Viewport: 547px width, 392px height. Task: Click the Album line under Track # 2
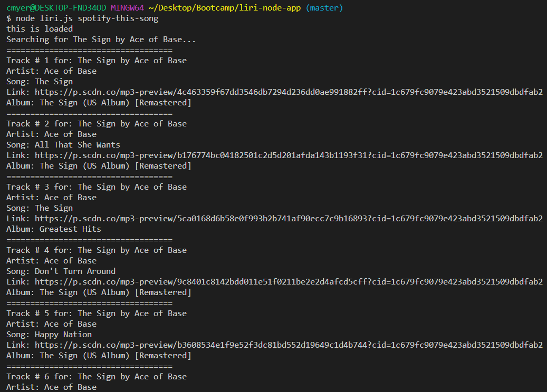[99, 166]
